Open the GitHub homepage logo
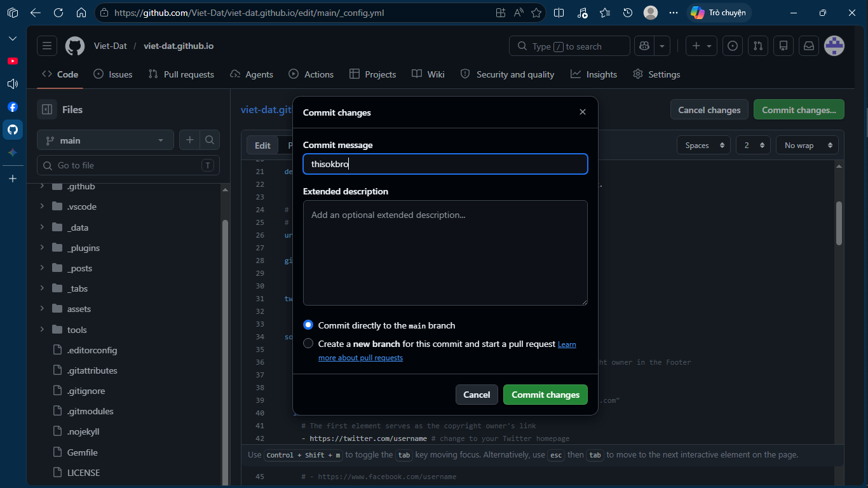 click(75, 46)
